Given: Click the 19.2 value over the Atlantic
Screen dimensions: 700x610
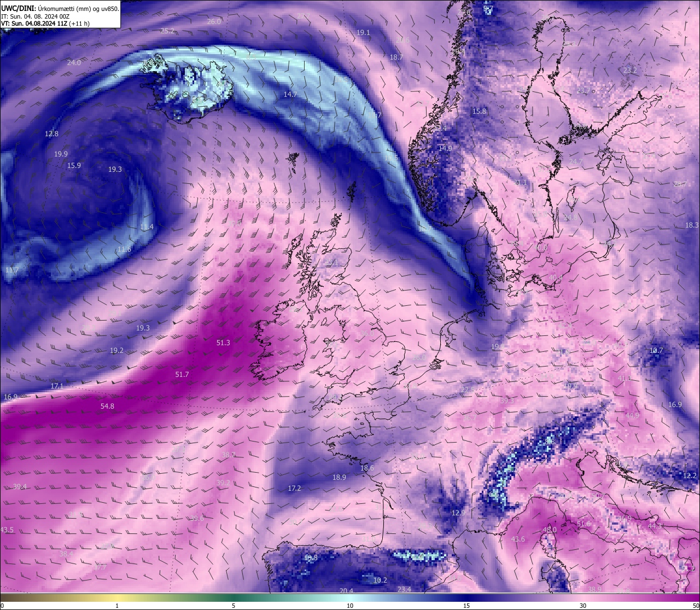Looking at the screenshot, I should 116,350.
